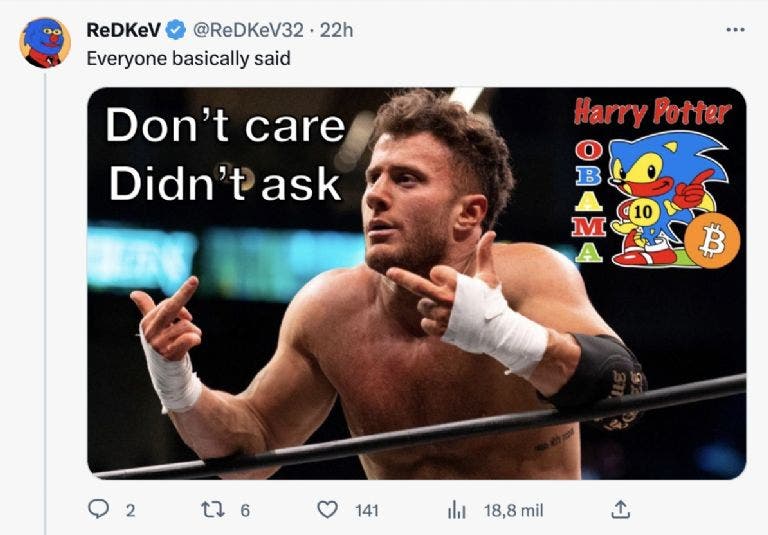
Task: Click the ReDKeV profile avatar
Action: [45, 42]
